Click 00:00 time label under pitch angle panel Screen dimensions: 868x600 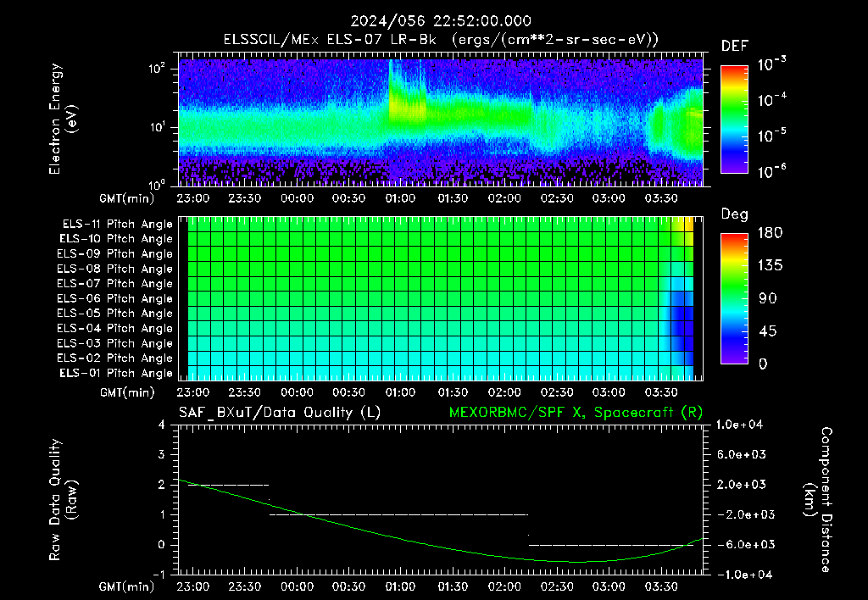tap(297, 392)
